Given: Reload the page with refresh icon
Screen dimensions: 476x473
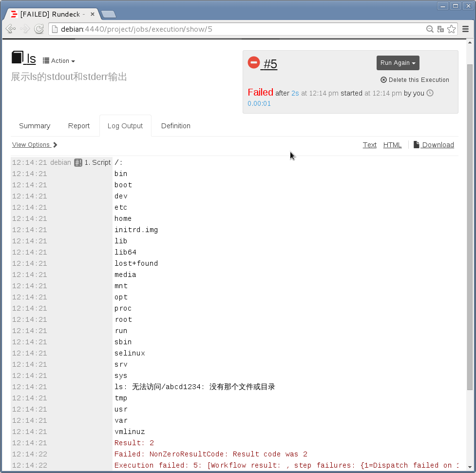Looking at the screenshot, I should 39,29.
